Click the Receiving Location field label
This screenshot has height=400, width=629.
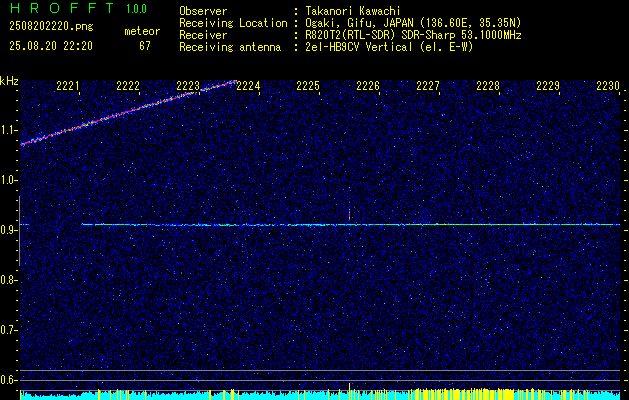click(233, 23)
